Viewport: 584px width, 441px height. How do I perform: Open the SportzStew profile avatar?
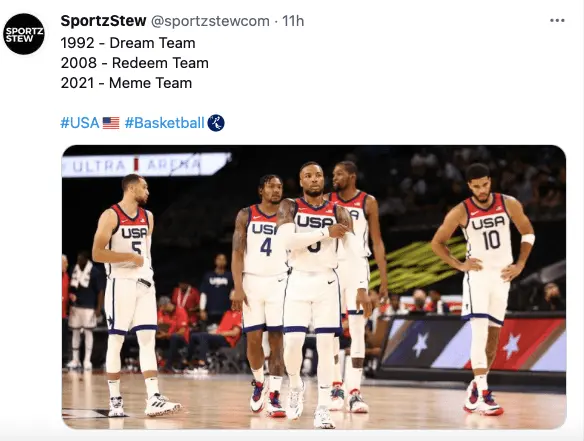tap(24, 34)
